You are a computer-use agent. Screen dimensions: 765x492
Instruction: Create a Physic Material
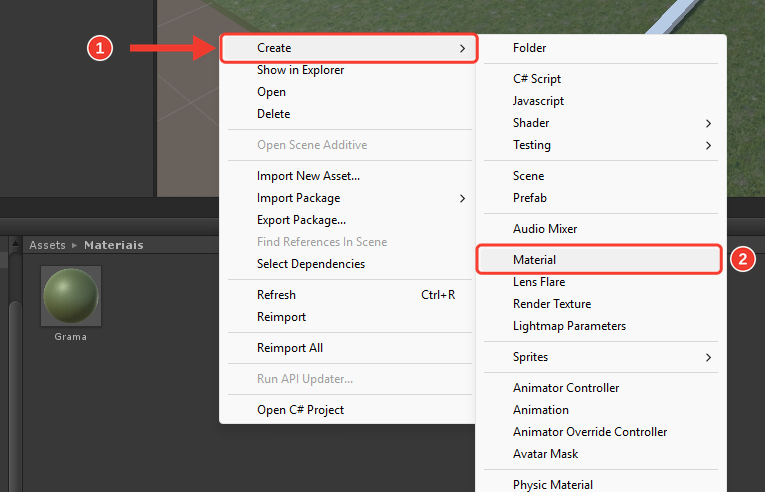(x=601, y=484)
